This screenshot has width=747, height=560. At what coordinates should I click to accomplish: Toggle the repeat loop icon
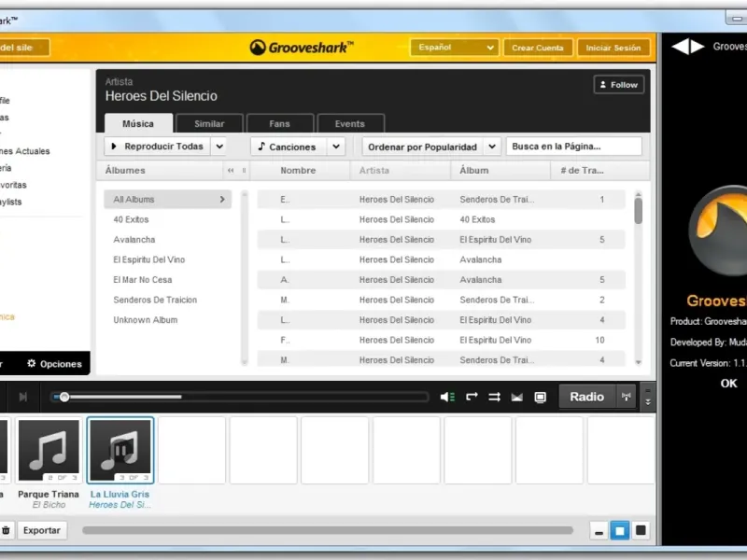coord(472,397)
